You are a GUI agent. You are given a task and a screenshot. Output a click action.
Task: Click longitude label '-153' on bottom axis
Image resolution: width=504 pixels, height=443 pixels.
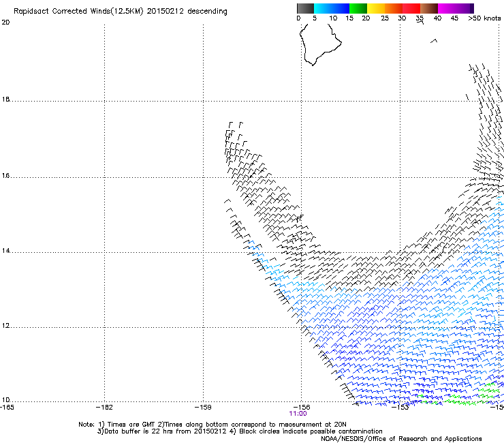pyautogui.click(x=400, y=408)
